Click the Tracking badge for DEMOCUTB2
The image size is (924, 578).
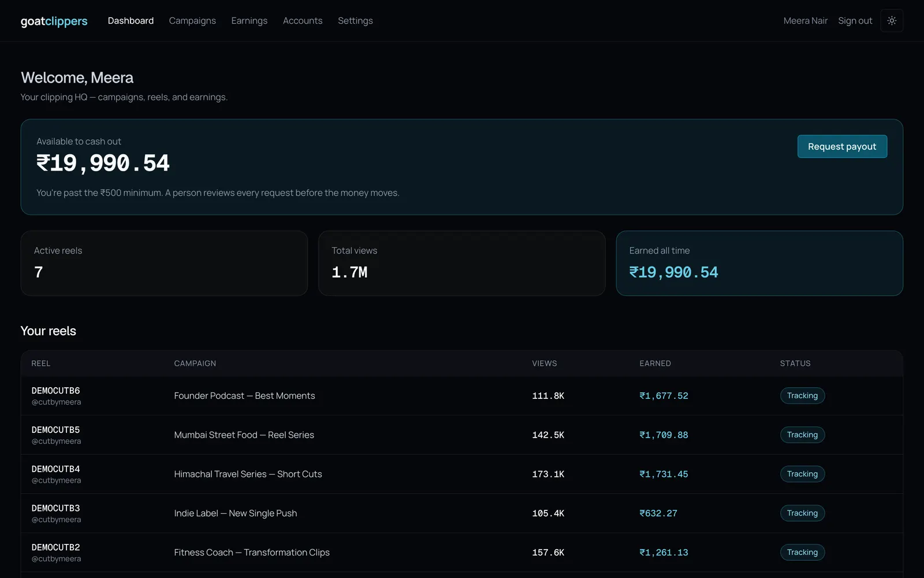click(802, 553)
